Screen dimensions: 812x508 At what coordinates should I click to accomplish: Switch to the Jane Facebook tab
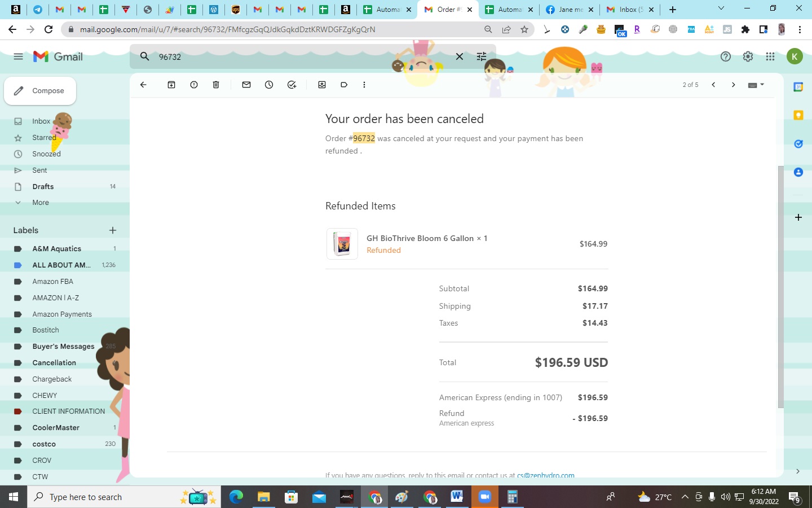tap(570, 10)
